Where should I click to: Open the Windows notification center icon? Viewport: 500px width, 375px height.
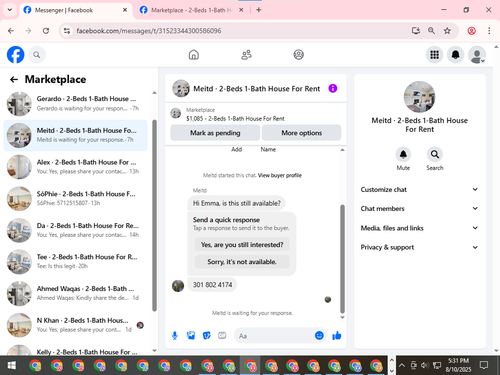point(484,365)
